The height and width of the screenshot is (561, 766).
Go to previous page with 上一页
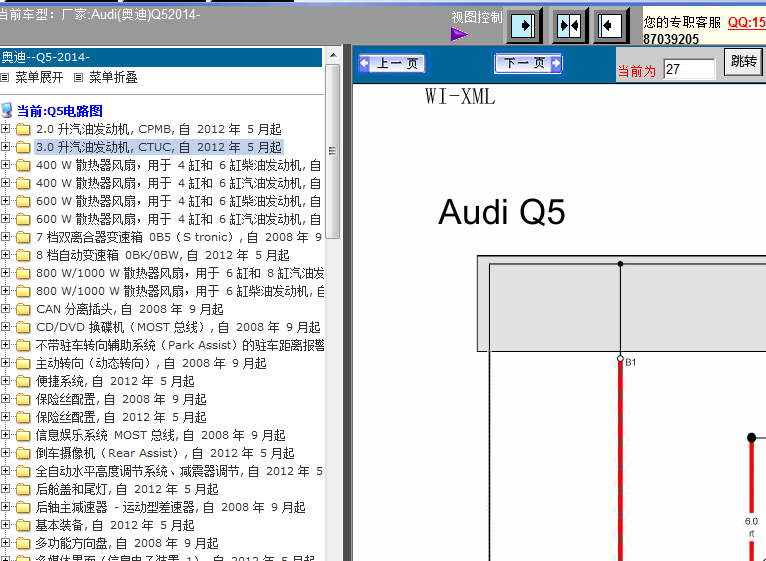point(392,63)
